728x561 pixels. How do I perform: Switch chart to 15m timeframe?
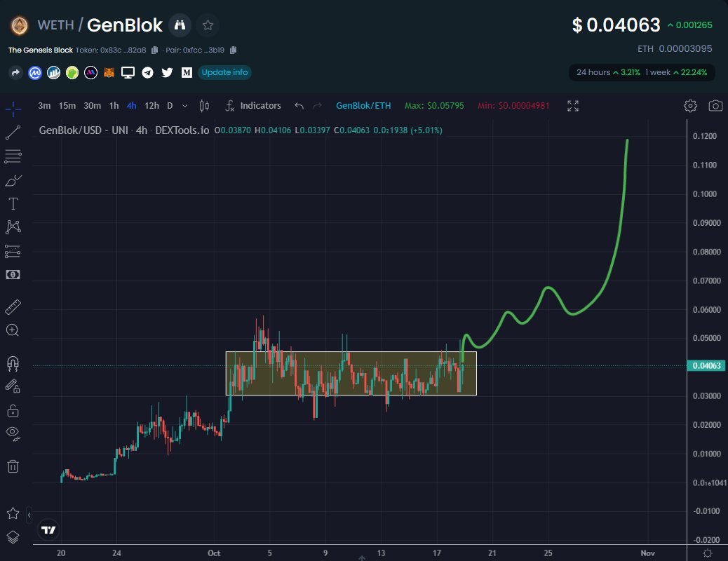coord(67,106)
